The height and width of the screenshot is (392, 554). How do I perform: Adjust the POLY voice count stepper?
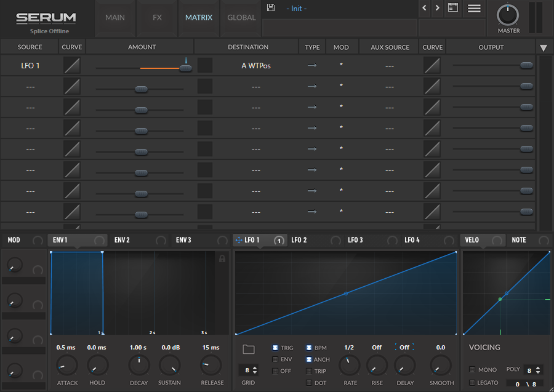538,370
